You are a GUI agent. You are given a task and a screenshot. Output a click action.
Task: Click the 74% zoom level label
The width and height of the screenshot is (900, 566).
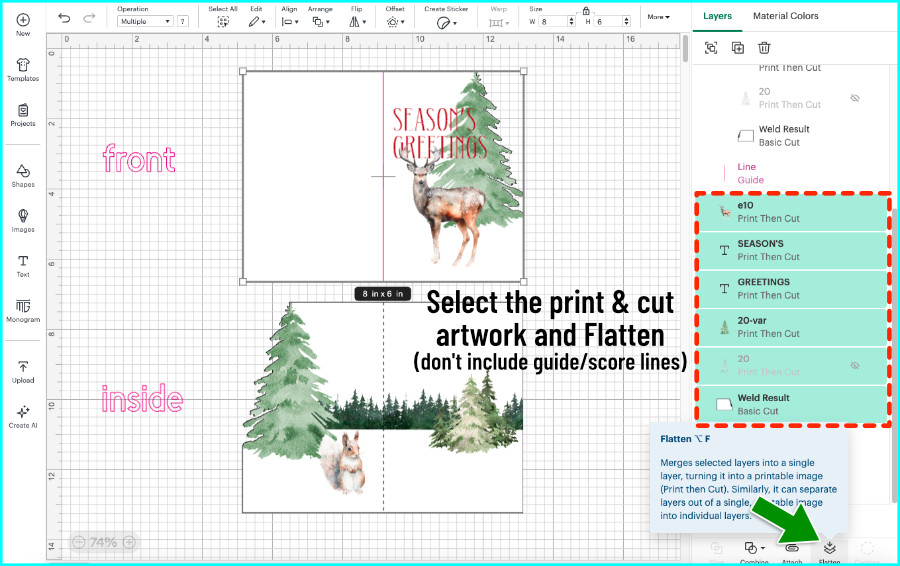tap(103, 542)
